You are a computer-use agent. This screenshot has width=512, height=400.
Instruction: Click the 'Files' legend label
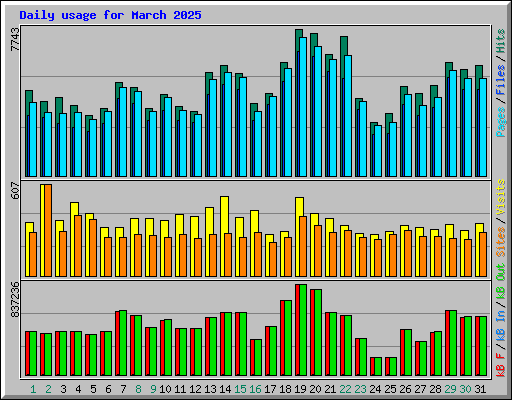click(501, 80)
